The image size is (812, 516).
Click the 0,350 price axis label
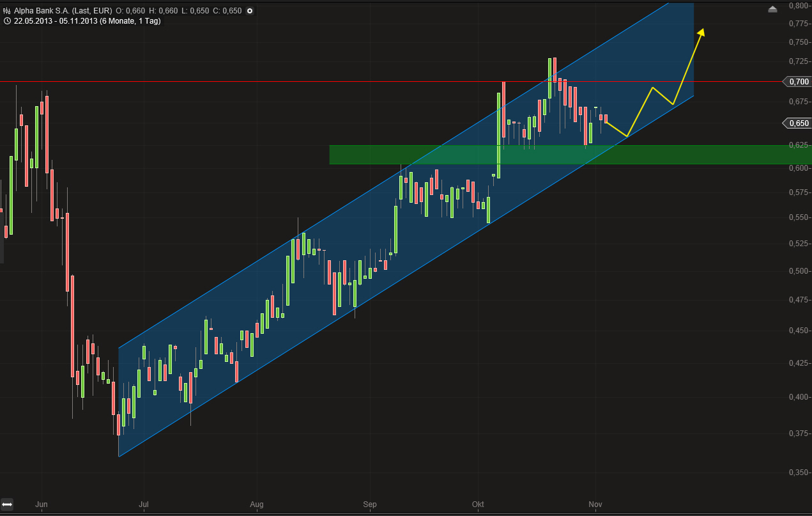pos(798,473)
